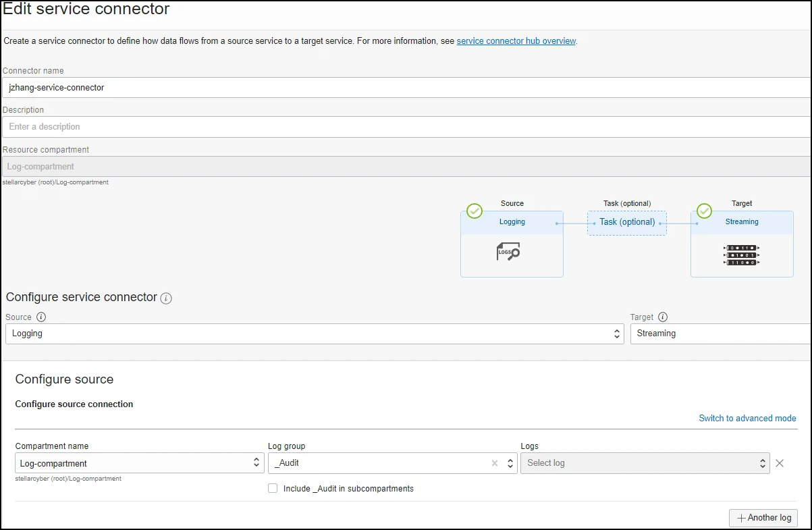Click the Logging source magnifier icon
The width and height of the screenshot is (812, 530).
pyautogui.click(x=508, y=252)
